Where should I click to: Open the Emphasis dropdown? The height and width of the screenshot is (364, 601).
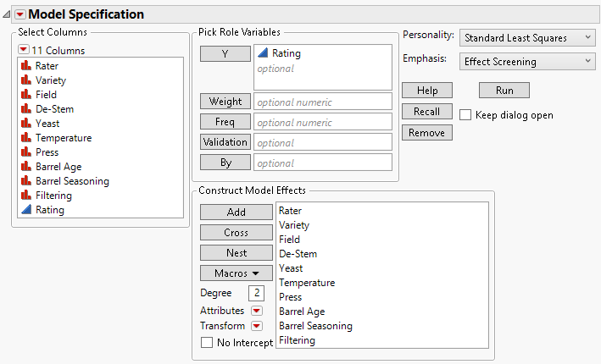point(527,61)
